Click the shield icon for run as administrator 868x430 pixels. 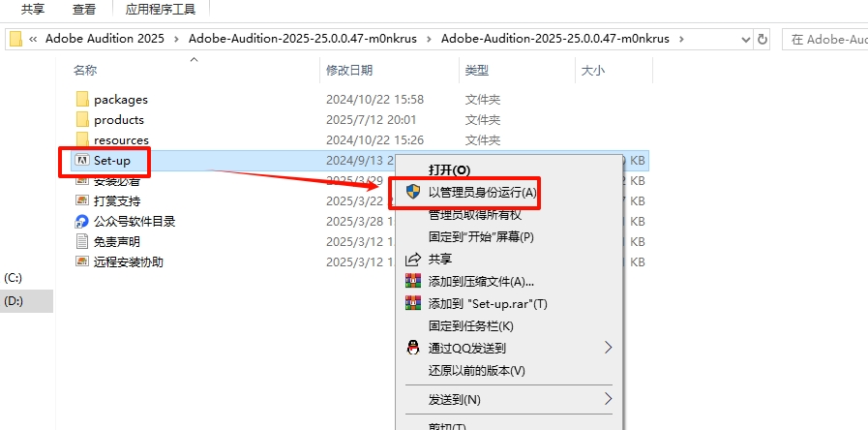click(413, 192)
